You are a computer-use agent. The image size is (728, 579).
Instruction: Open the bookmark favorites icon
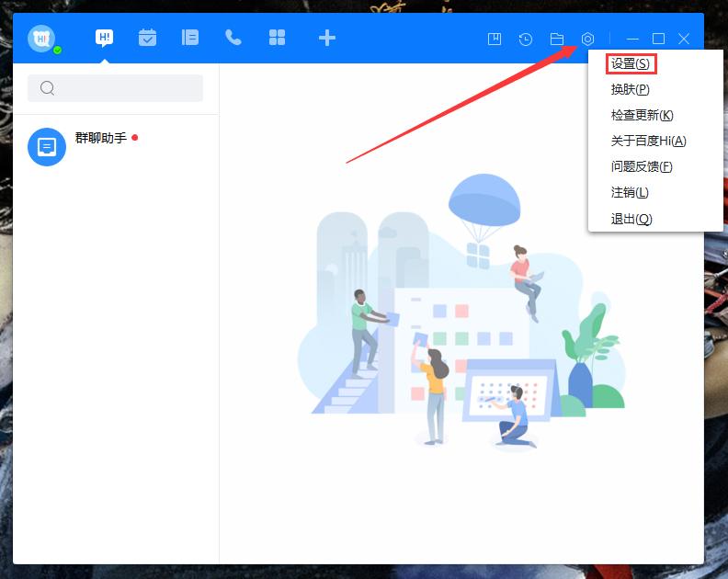495,39
